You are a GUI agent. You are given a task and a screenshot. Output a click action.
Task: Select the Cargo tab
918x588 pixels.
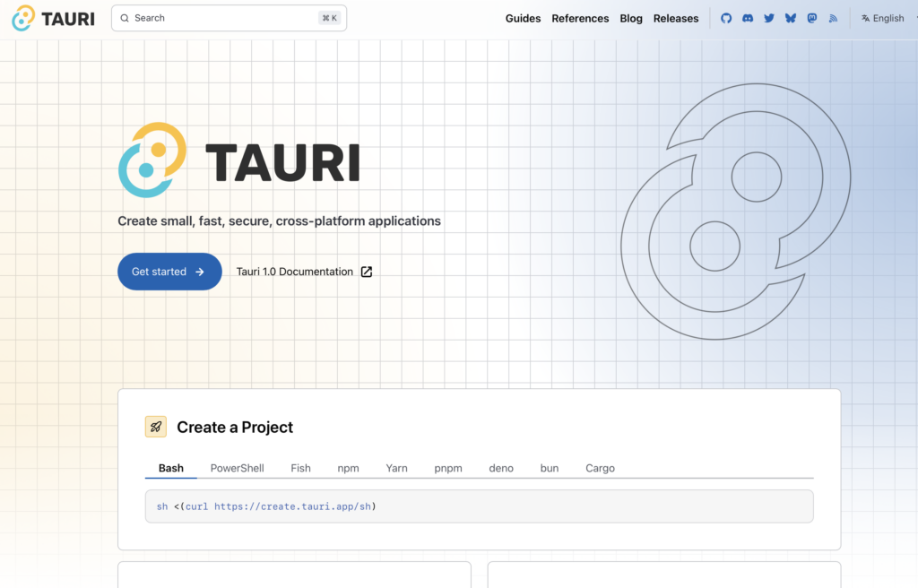coord(600,468)
